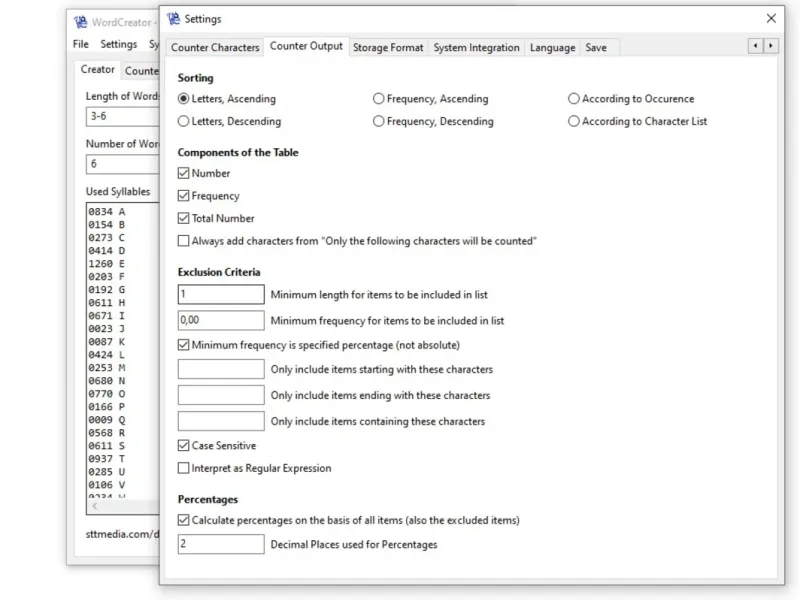The height and width of the screenshot is (600, 800).
Task: Focus the items ending with characters field
Action: 221,395
